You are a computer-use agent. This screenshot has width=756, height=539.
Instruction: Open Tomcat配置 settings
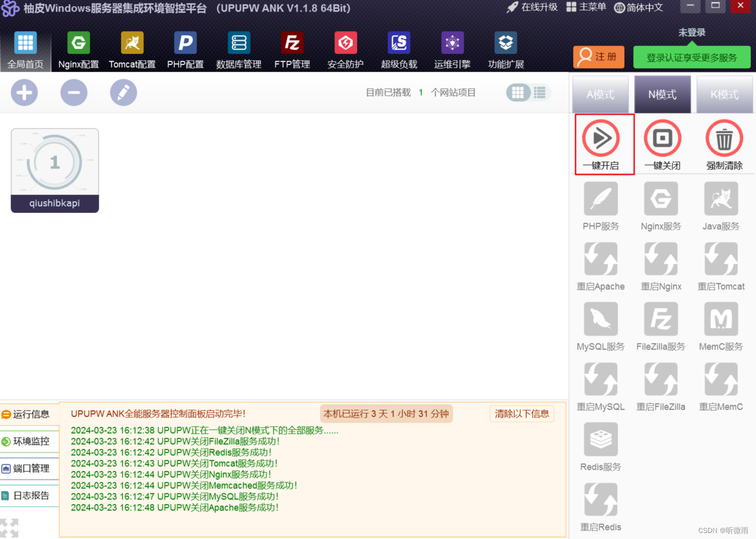132,50
